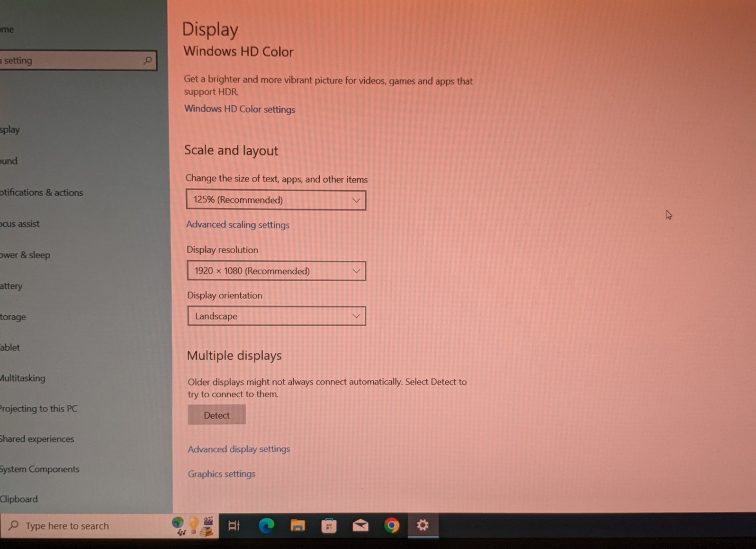Go to settings Home
This screenshot has height=549, width=756.
tap(7, 29)
